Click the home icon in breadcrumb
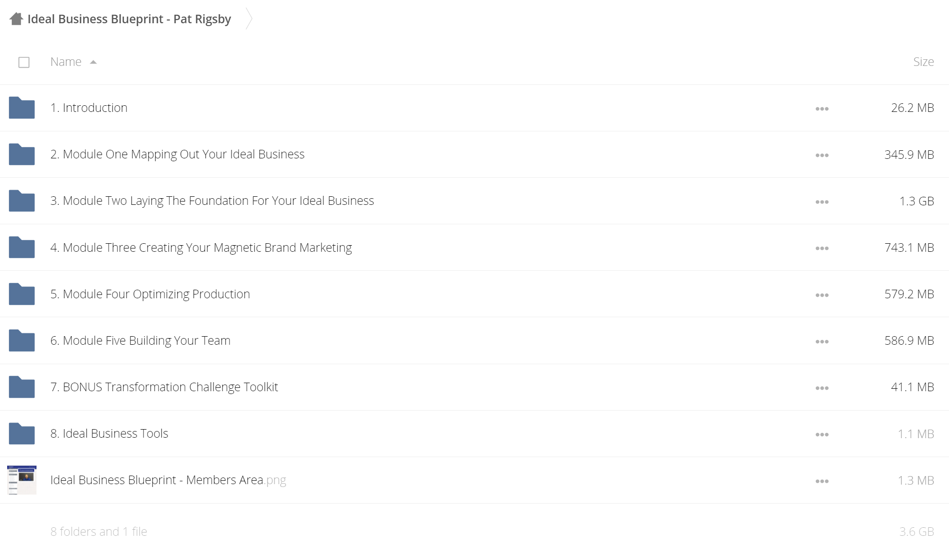Screen dimensions: 949x560 (x=16, y=19)
